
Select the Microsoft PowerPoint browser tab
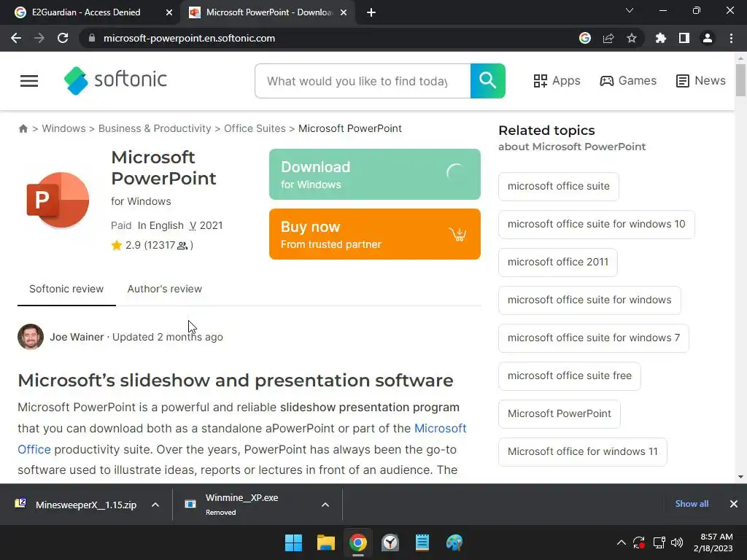pyautogui.click(x=269, y=12)
